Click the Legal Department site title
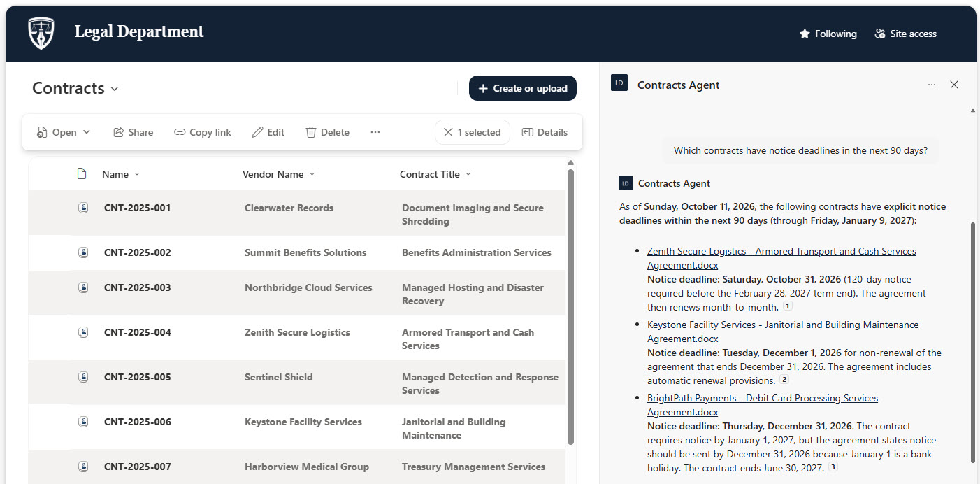The image size is (980, 484). pos(139,31)
